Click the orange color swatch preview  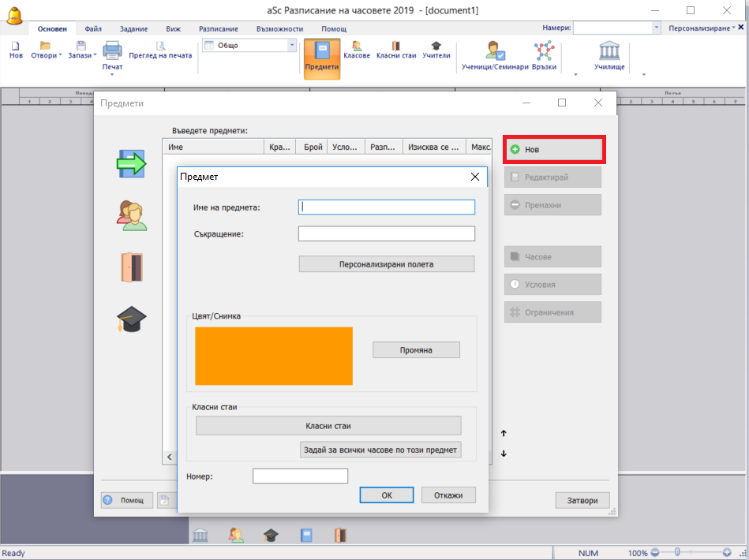pyautogui.click(x=274, y=356)
